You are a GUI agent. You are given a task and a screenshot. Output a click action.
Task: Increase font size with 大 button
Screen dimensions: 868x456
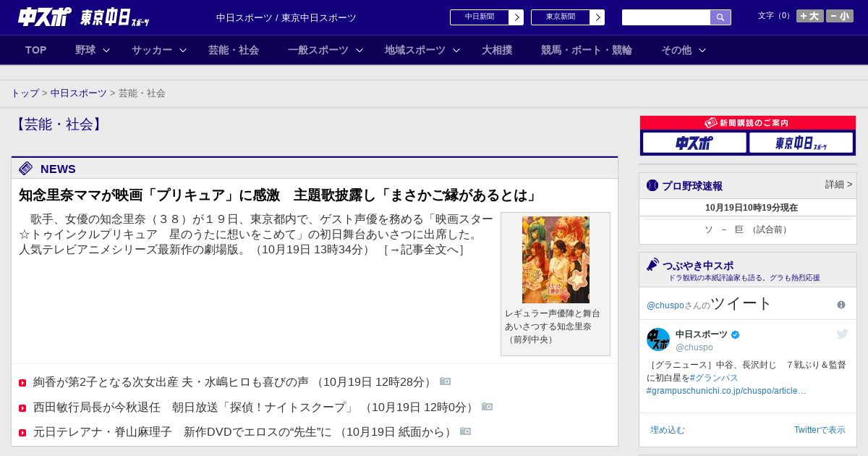pos(810,16)
